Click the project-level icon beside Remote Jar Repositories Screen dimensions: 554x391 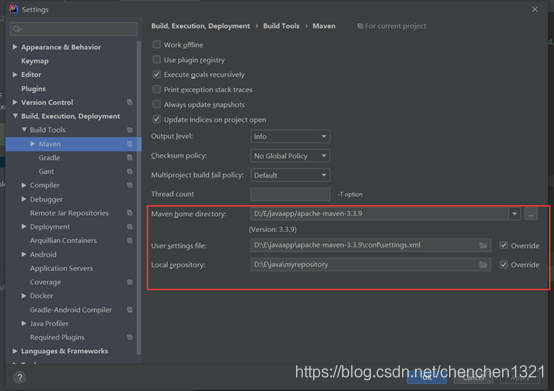pos(130,213)
